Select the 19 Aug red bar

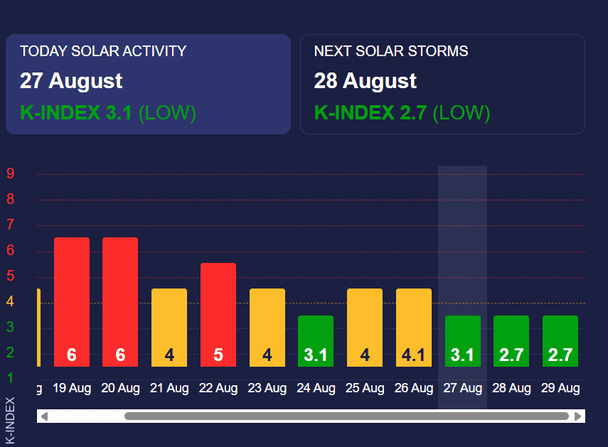(x=71, y=301)
